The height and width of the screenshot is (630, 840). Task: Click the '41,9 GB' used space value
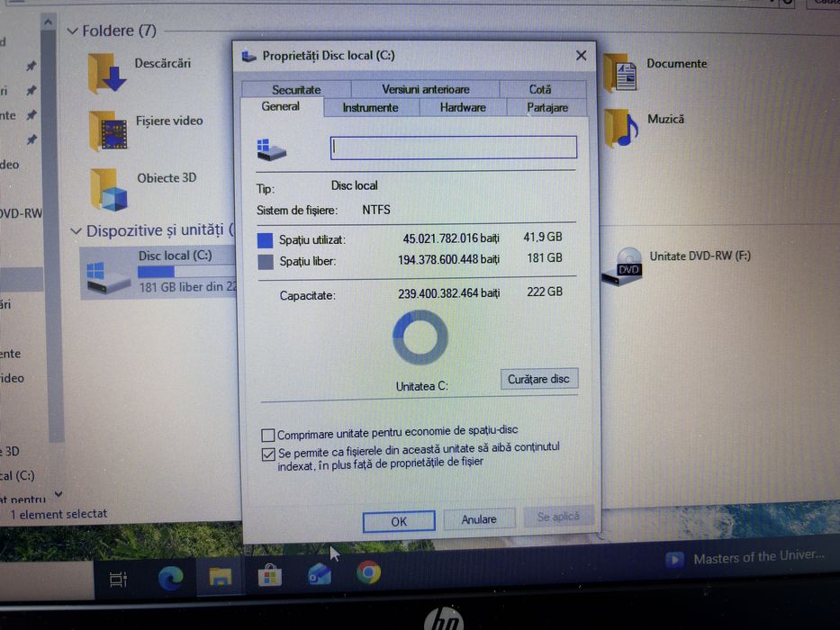pyautogui.click(x=543, y=237)
